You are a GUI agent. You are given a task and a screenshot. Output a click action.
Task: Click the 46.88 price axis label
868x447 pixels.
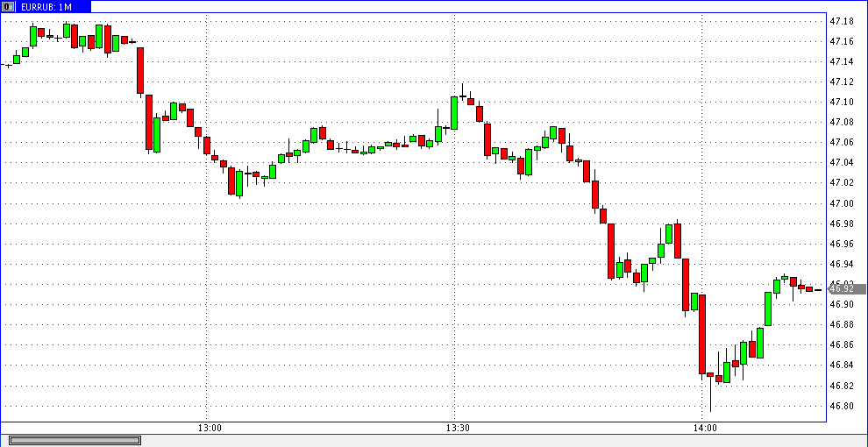[x=842, y=324]
